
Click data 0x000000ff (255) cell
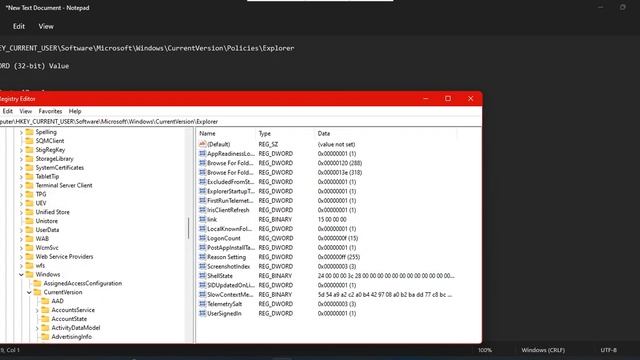pos(338,257)
